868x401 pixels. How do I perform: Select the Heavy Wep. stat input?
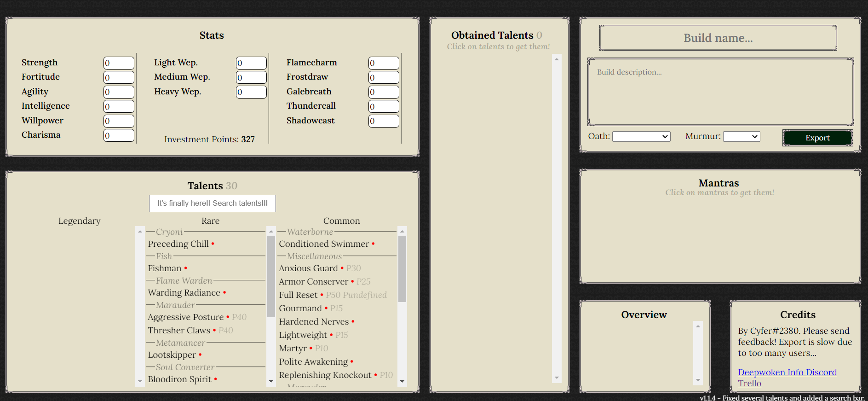click(251, 92)
